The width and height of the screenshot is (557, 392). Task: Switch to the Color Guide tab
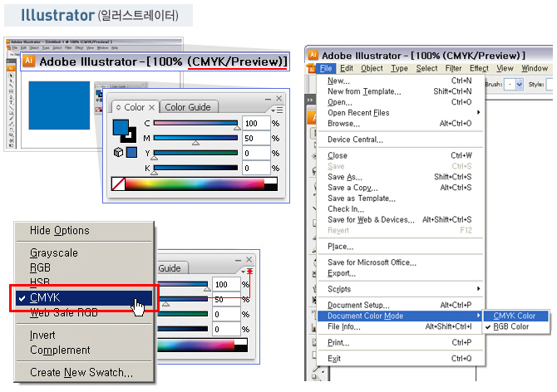tap(188, 107)
